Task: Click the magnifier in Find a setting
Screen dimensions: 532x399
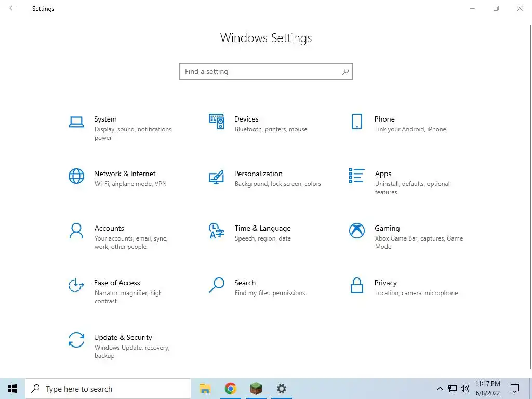Action: [x=345, y=72]
